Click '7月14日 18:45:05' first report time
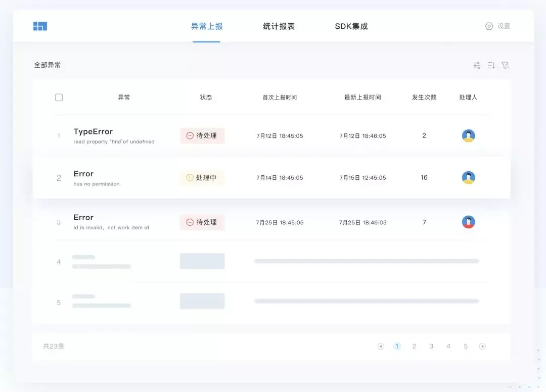The image size is (546, 392). click(280, 178)
